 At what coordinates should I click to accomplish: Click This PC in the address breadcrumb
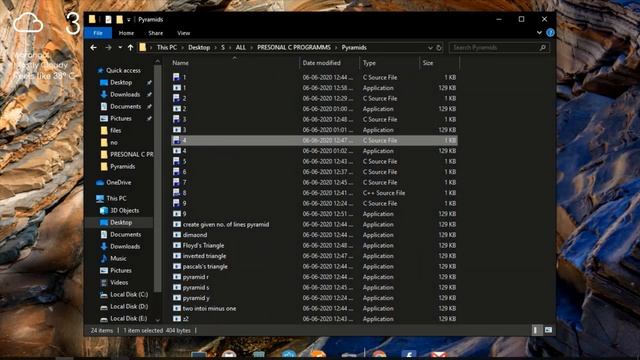pos(167,47)
